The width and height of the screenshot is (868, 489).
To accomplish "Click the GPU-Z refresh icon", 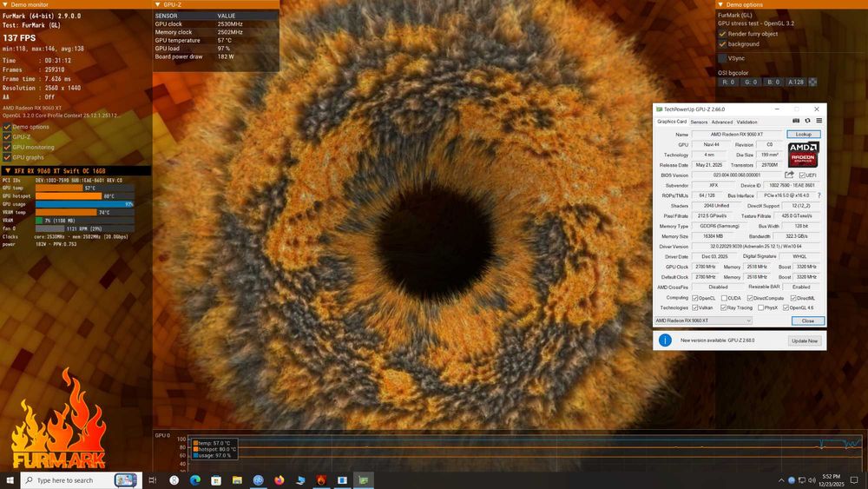I will [807, 121].
